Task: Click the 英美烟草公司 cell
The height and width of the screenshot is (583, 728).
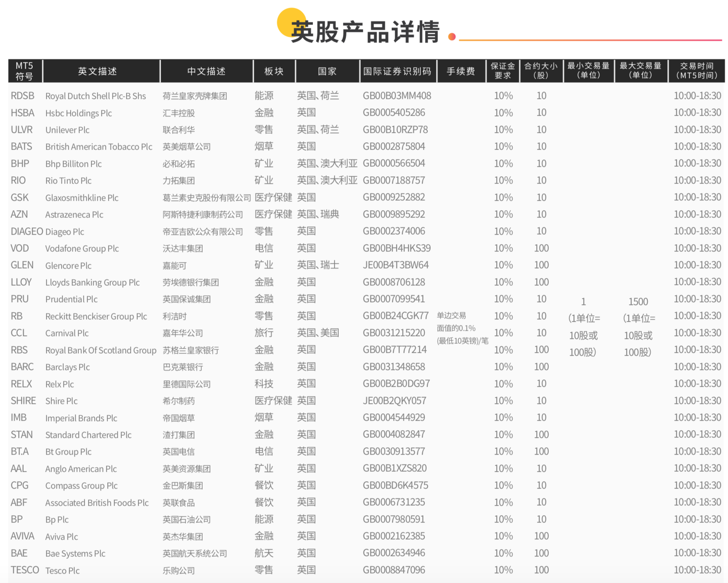Action: pyautogui.click(x=187, y=147)
